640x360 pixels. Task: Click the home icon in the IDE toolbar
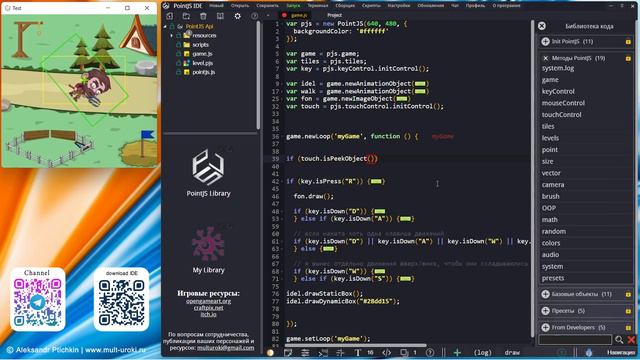point(169,16)
